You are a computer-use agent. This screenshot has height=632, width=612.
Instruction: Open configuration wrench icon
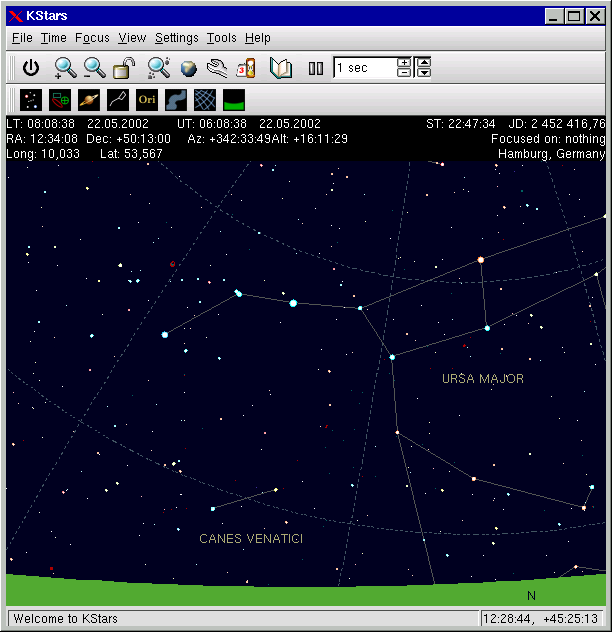pyautogui.click(x=217, y=68)
